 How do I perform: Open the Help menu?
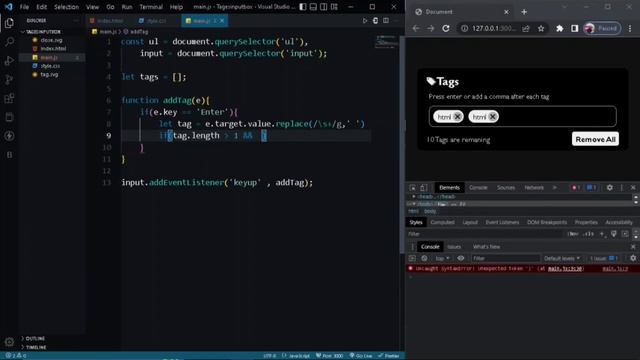coord(176,7)
